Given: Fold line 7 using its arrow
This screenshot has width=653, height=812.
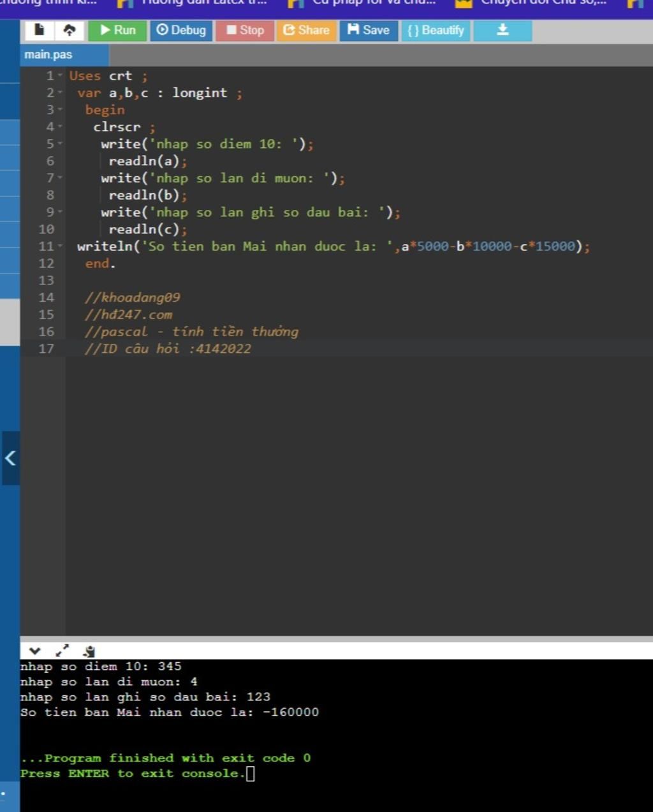Looking at the screenshot, I should click(x=61, y=178).
